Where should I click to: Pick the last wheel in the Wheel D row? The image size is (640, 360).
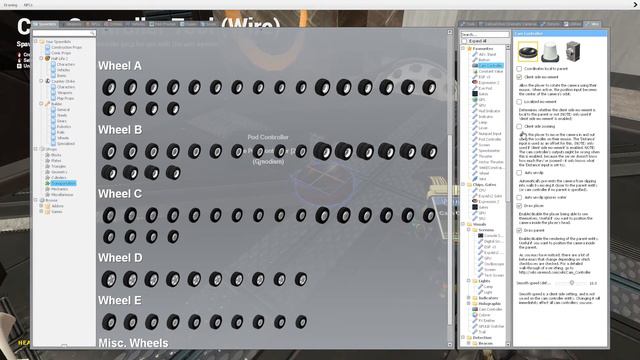(301, 280)
